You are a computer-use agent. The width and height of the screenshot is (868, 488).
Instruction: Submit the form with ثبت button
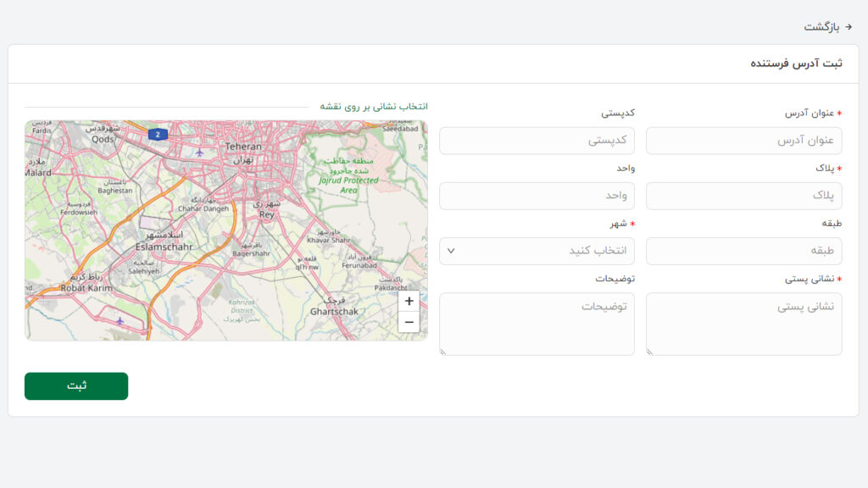click(76, 386)
